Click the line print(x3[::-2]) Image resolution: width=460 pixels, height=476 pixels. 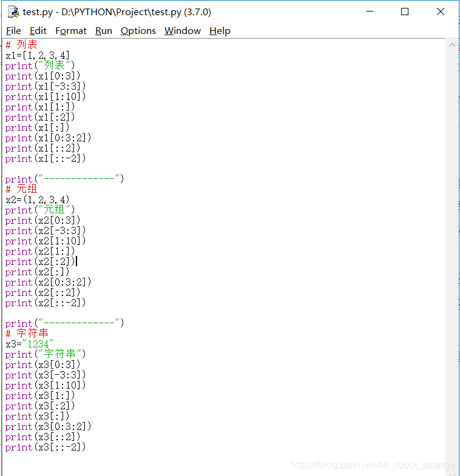pos(46,447)
